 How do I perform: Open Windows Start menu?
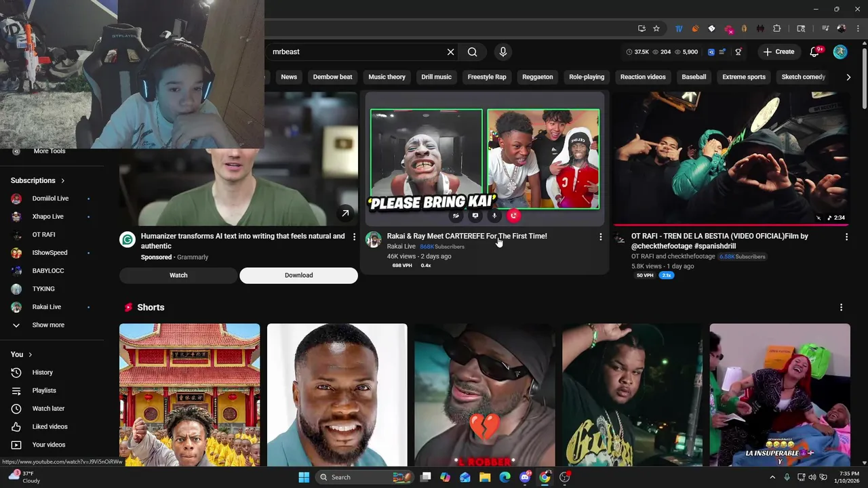point(304,477)
